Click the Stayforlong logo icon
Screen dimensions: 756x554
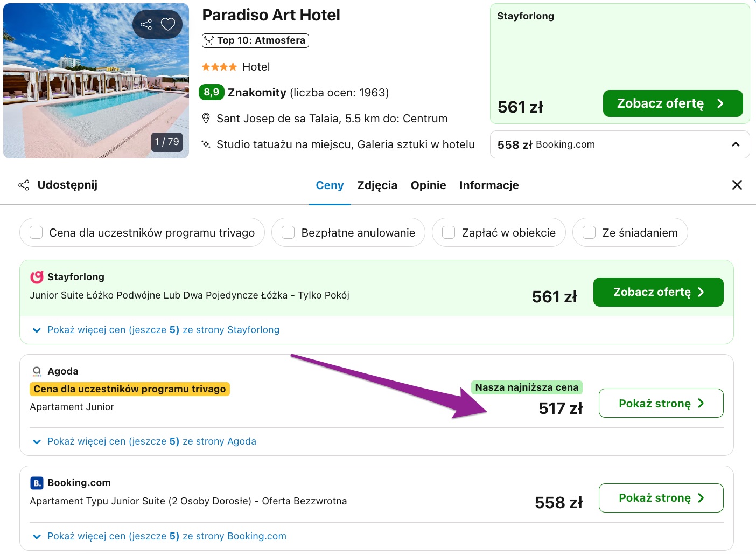pyautogui.click(x=37, y=277)
